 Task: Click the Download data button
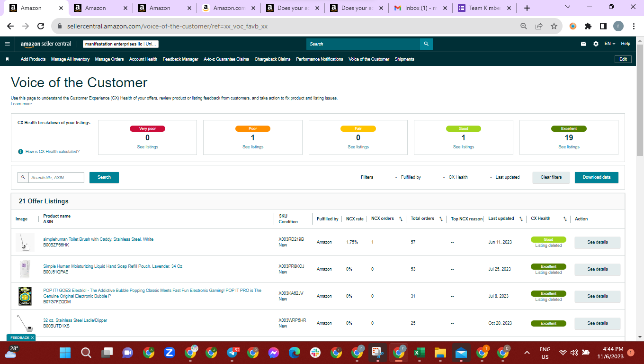click(597, 177)
